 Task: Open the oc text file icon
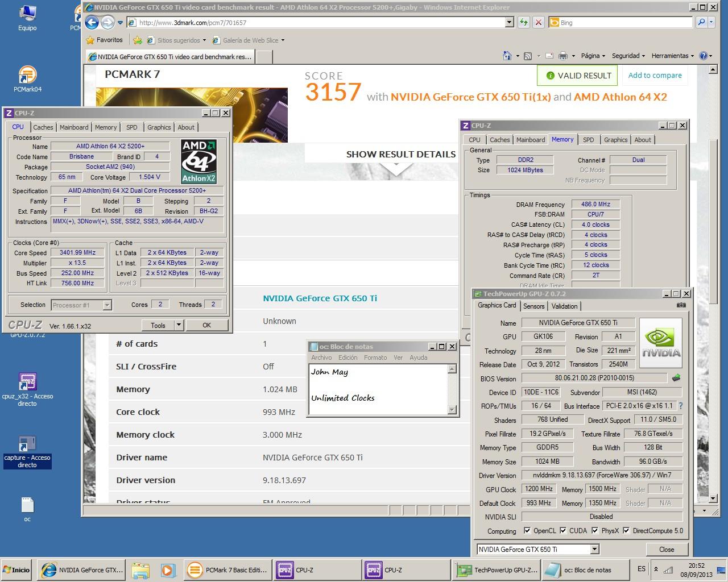click(x=27, y=509)
